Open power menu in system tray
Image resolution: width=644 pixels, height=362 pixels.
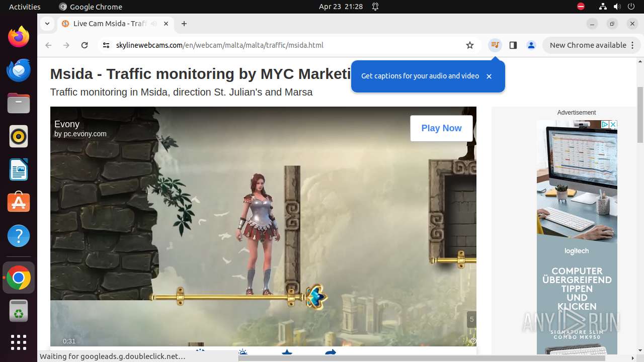[631, 7]
